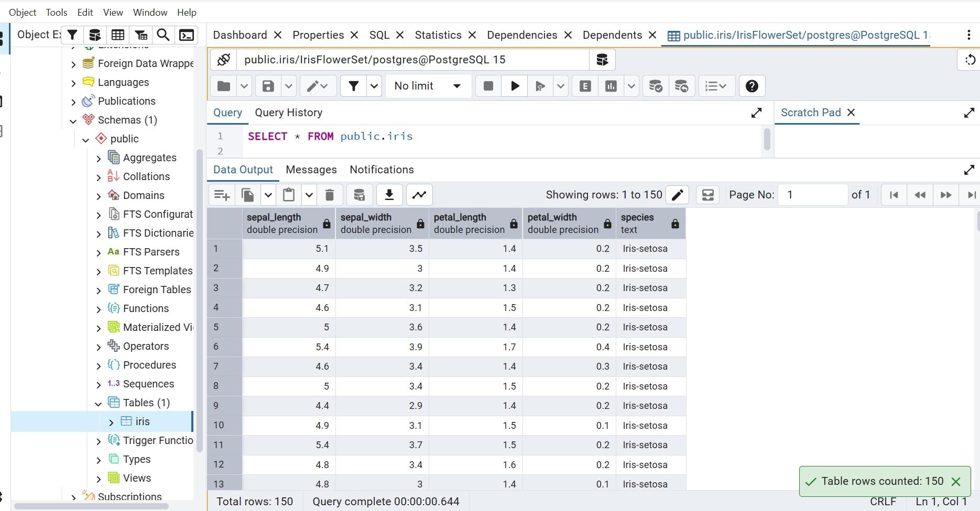This screenshot has height=511, width=980.
Task: Click the Delete row trash icon
Action: (x=330, y=195)
